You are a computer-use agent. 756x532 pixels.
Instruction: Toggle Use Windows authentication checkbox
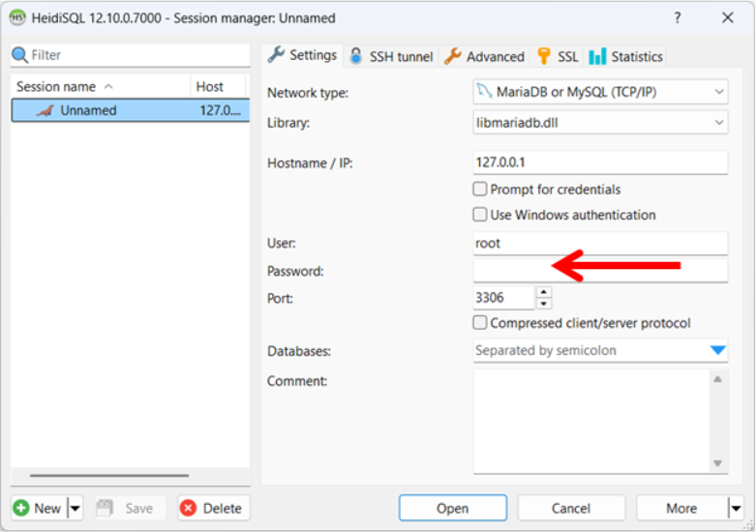[480, 215]
